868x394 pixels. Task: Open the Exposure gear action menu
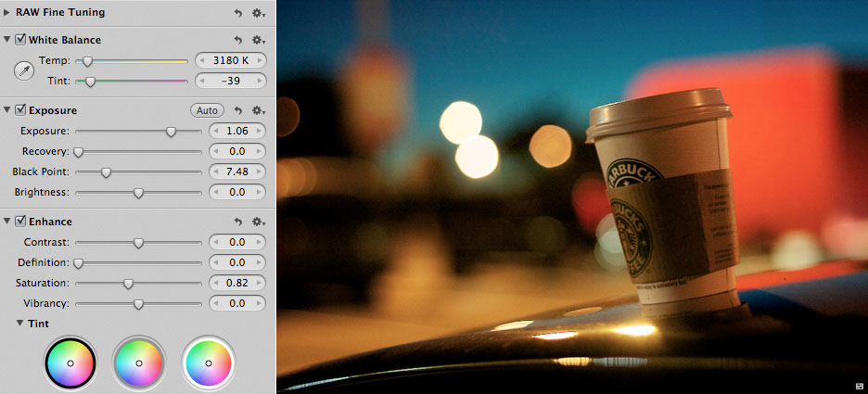[x=259, y=110]
